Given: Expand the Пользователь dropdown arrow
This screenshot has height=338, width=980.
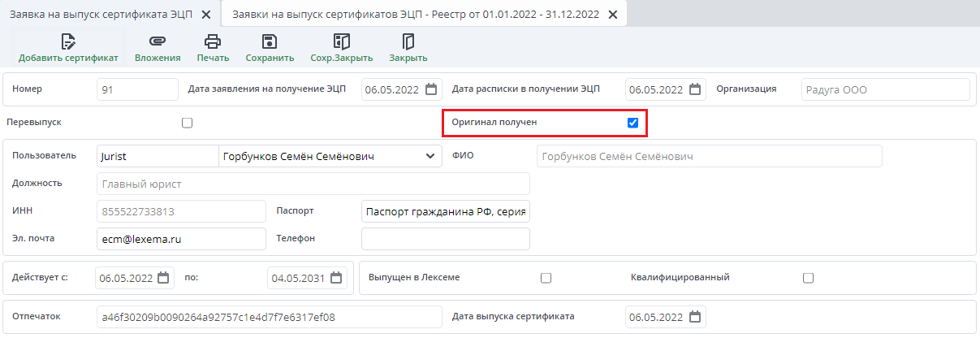Looking at the screenshot, I should click(x=430, y=156).
